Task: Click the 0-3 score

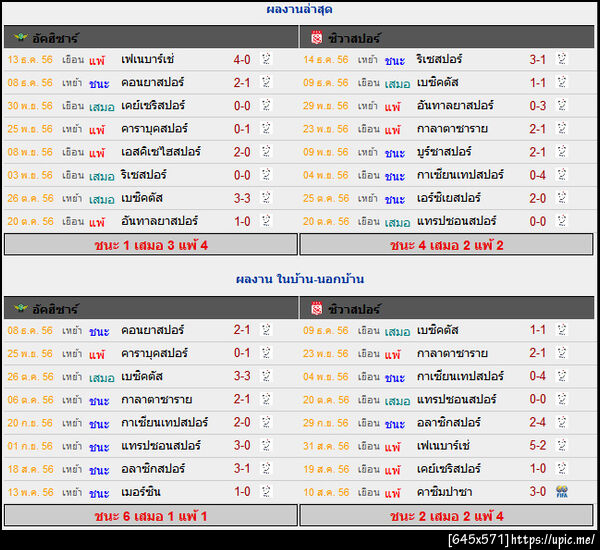Action: pyautogui.click(x=538, y=106)
